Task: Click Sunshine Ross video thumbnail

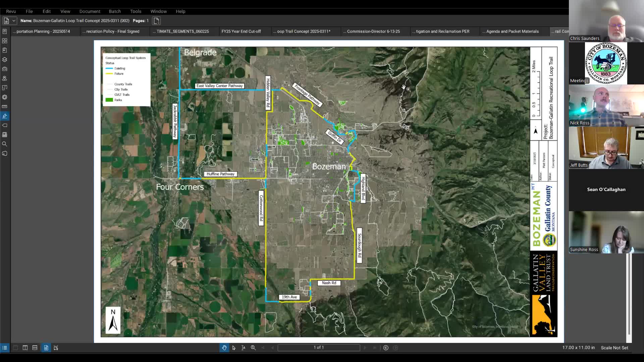Action: point(606,232)
